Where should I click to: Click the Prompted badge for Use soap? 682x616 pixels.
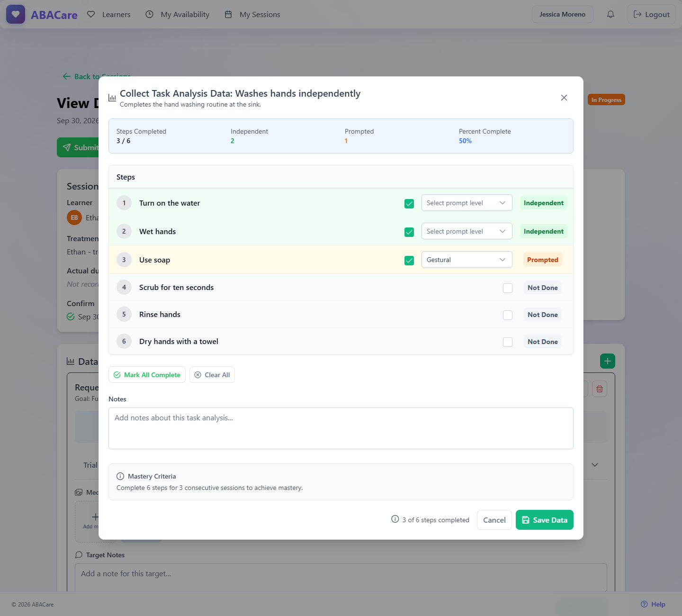[543, 260]
